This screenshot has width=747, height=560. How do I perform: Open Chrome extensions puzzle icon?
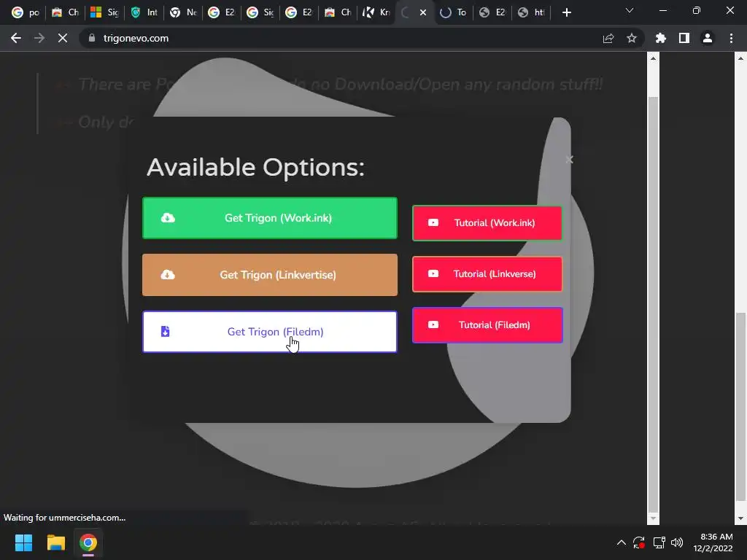661,38
